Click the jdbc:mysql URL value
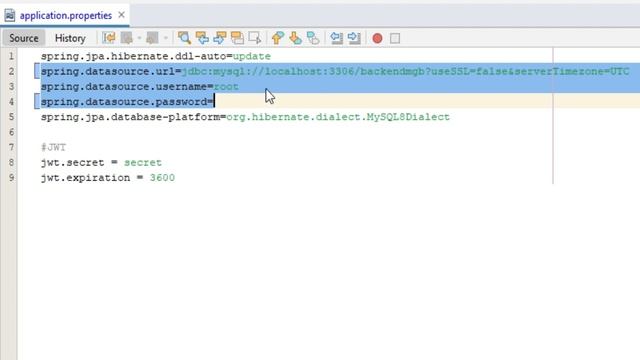Viewport: 640px width, 360px height. click(x=405, y=72)
